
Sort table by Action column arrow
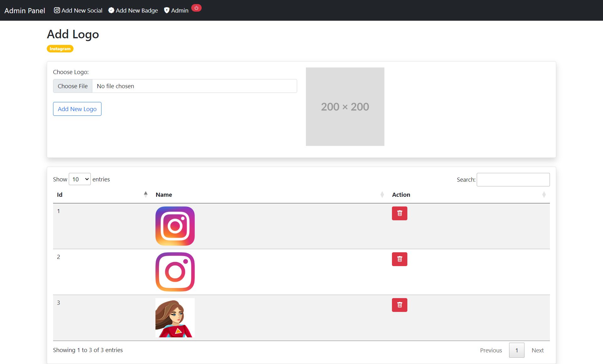click(544, 195)
